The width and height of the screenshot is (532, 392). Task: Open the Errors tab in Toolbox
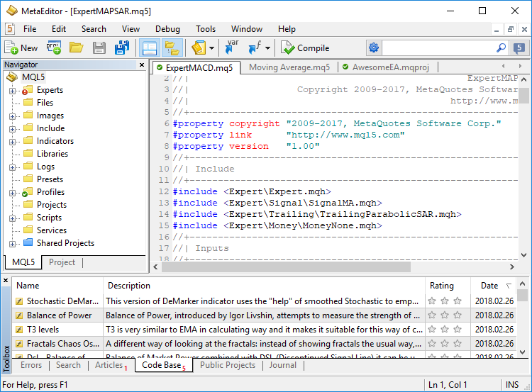coord(31,365)
